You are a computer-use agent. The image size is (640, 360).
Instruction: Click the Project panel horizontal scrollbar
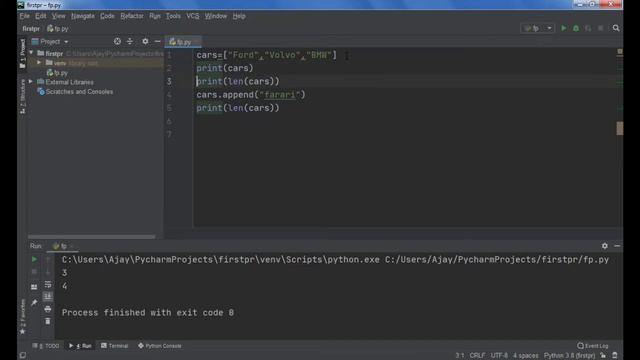[x=91, y=236]
